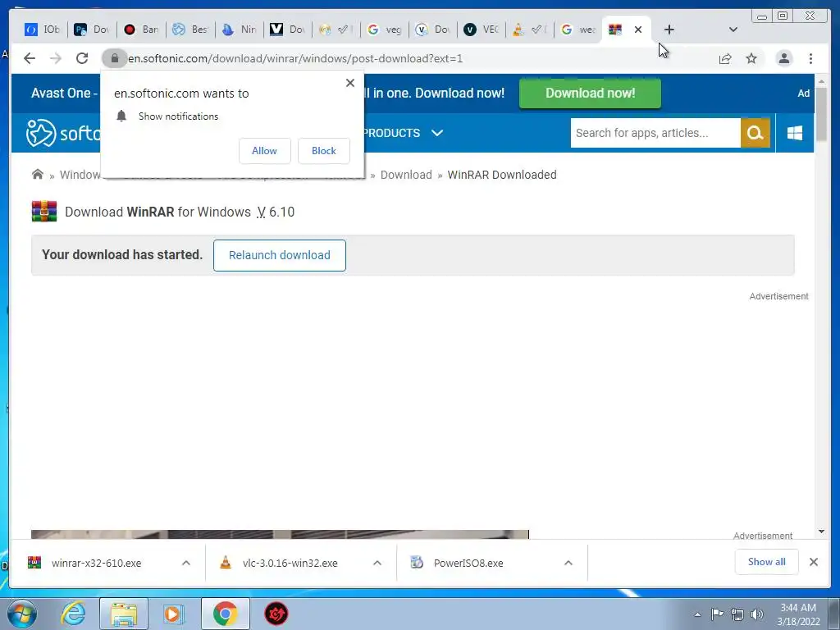Open Windows Media Player from taskbar
This screenshot has width=840, height=630.
point(173,614)
